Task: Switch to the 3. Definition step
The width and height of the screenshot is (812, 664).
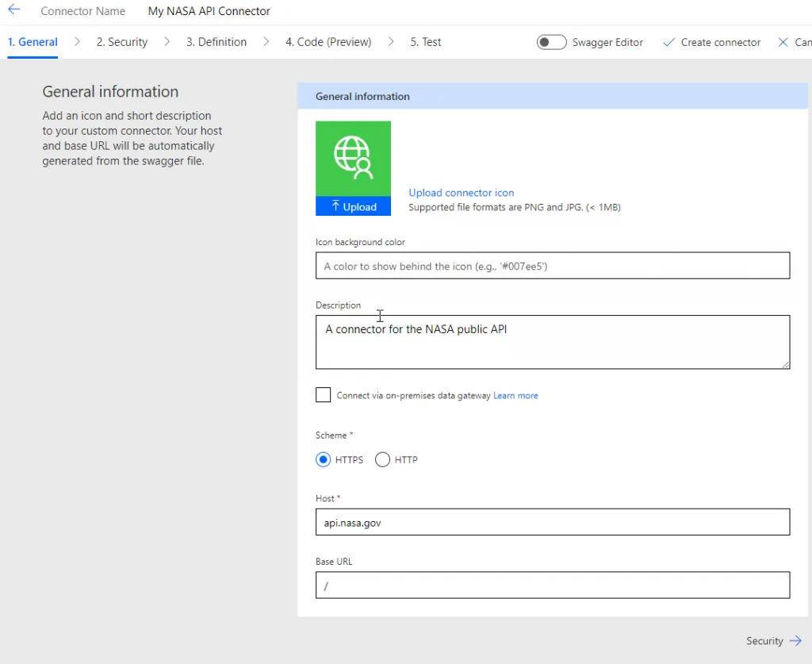Action: [216, 42]
